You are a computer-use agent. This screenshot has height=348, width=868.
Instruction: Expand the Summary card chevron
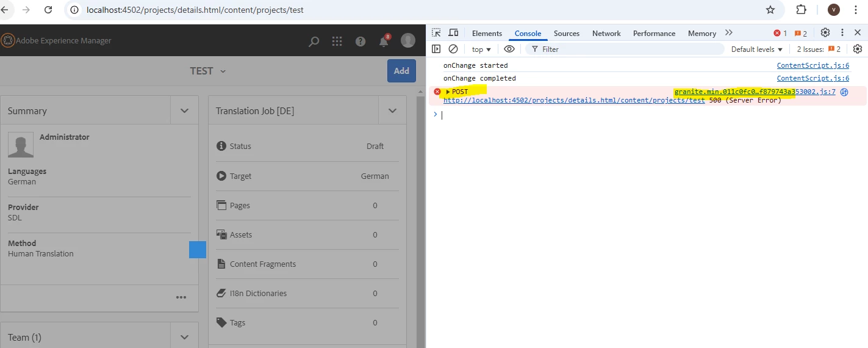coord(184,111)
